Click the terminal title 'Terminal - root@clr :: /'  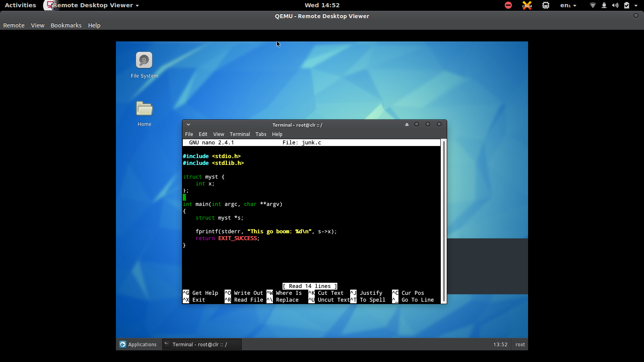click(297, 125)
